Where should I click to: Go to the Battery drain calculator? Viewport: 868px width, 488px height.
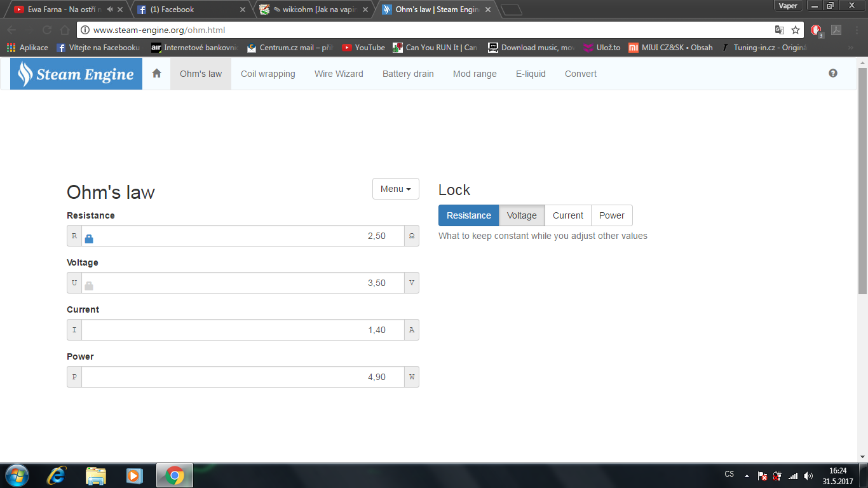[408, 74]
